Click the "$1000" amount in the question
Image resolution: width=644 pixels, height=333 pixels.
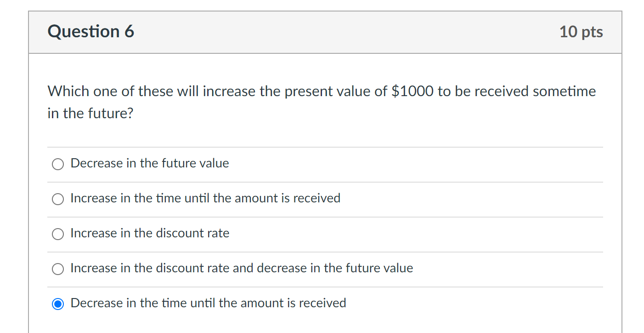pyautogui.click(x=412, y=92)
